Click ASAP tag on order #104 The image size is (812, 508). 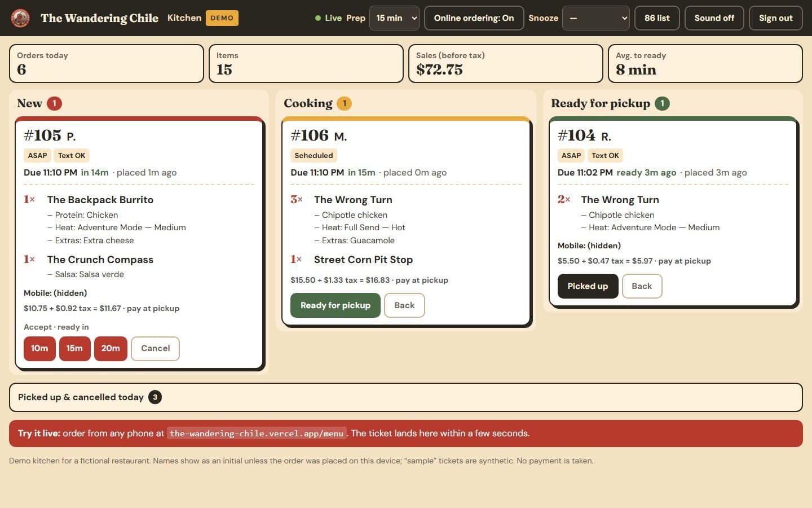571,155
